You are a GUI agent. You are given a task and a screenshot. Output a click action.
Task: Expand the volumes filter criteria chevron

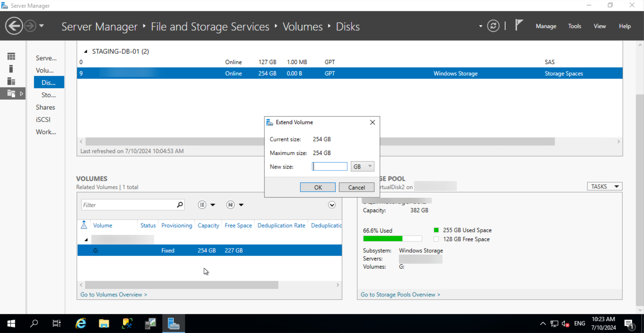coord(332,205)
